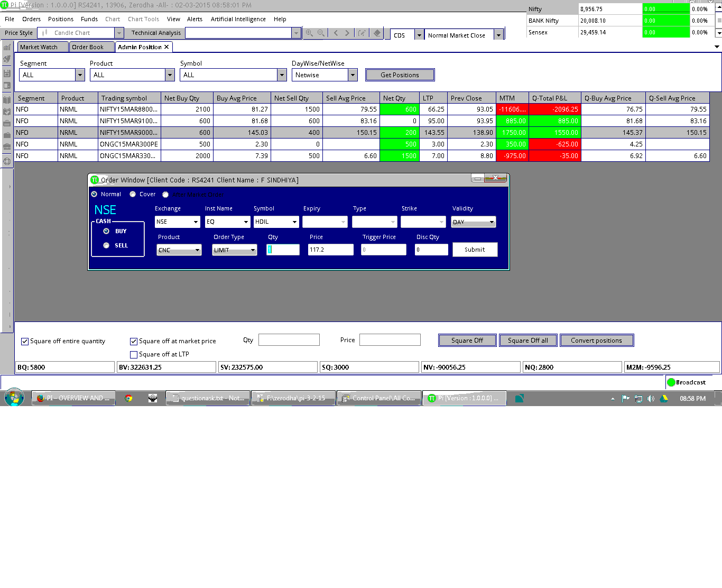The height and width of the screenshot is (588, 722).
Task: Switch to the Order Book tab
Action: 88,47
